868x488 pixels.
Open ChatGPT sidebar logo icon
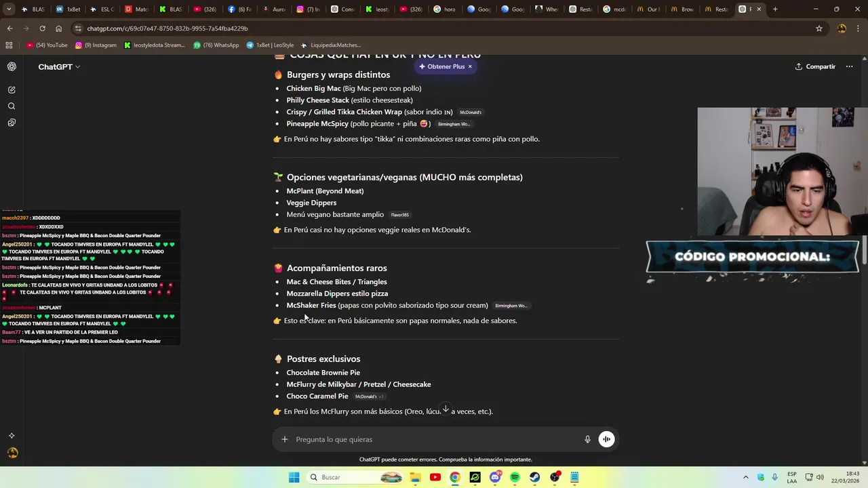pyautogui.click(x=12, y=66)
